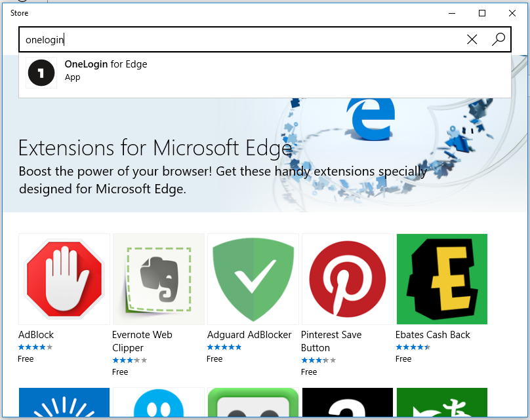Open the dark green extension tile
Viewport: 530px width, 420px height.
point(442,402)
